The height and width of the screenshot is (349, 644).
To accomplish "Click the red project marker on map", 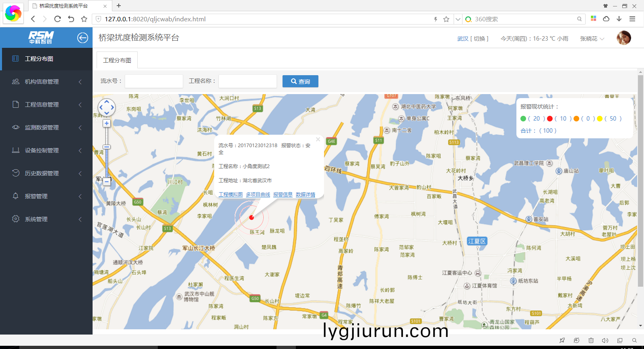I will coord(252,218).
